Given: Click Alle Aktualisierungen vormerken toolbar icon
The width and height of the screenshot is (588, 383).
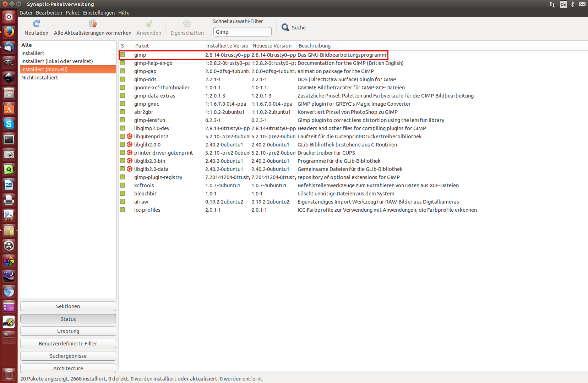Looking at the screenshot, I should pos(93,24).
